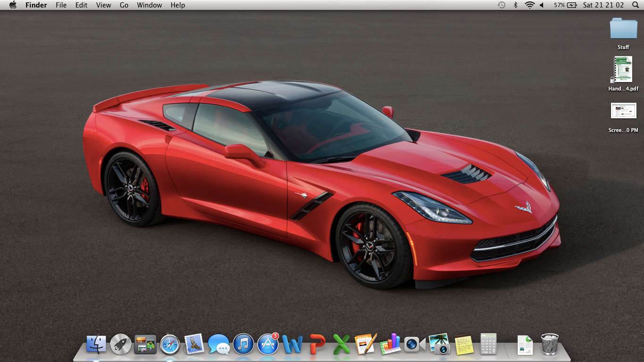The height and width of the screenshot is (362, 644).
Task: Launch Microsoft Word from Dock
Action: pyautogui.click(x=292, y=345)
